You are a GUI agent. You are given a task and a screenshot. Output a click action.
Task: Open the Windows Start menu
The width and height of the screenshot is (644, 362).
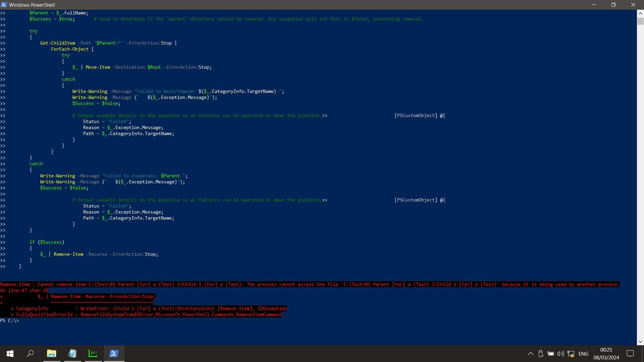10,354
